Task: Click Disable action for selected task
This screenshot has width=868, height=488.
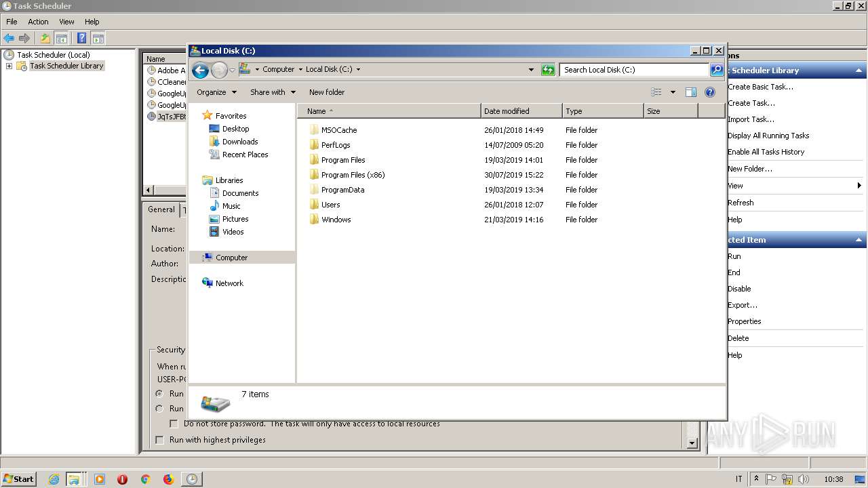Action: tap(739, 289)
